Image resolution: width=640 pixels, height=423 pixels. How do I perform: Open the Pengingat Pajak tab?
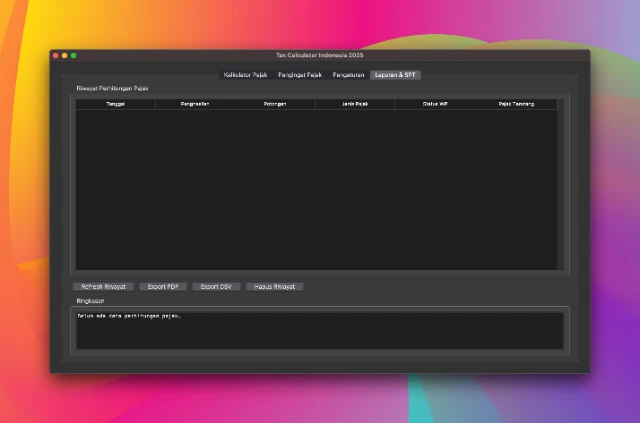coord(300,75)
